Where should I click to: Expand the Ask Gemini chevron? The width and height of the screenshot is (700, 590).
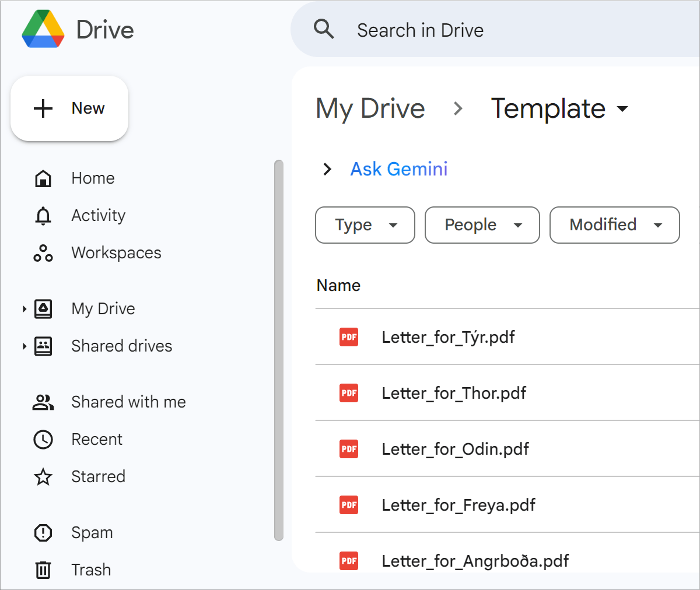327,169
